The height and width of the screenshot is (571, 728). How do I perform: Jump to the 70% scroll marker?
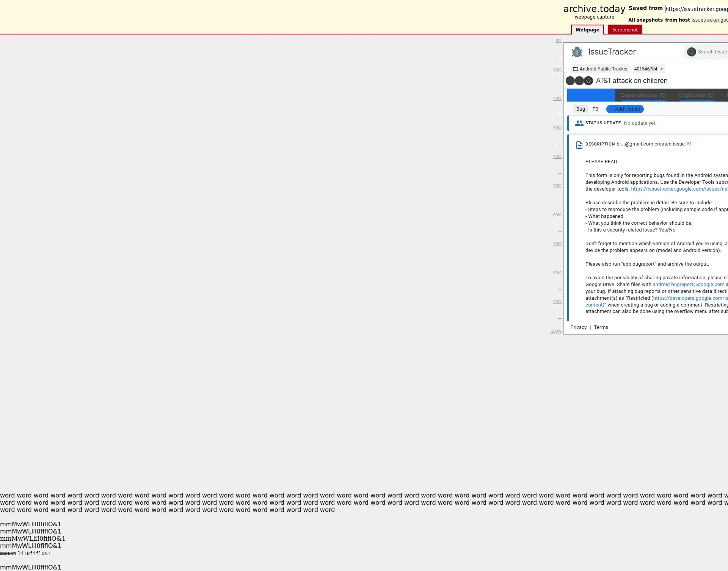coord(557,244)
